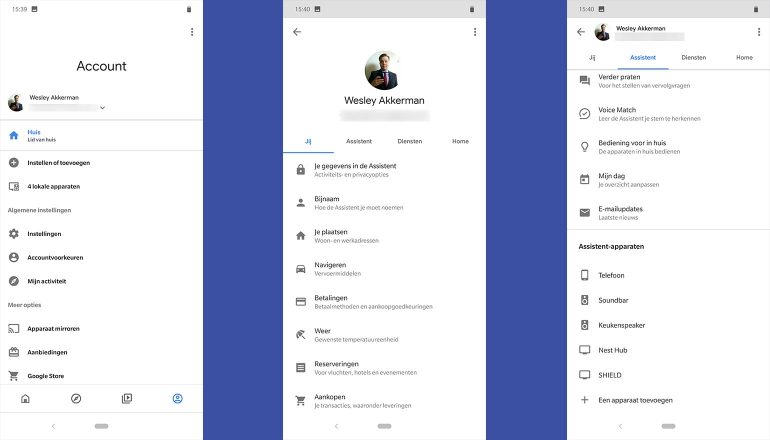Tap Een apparaat toevoegen
770x440 pixels.
pos(635,400)
